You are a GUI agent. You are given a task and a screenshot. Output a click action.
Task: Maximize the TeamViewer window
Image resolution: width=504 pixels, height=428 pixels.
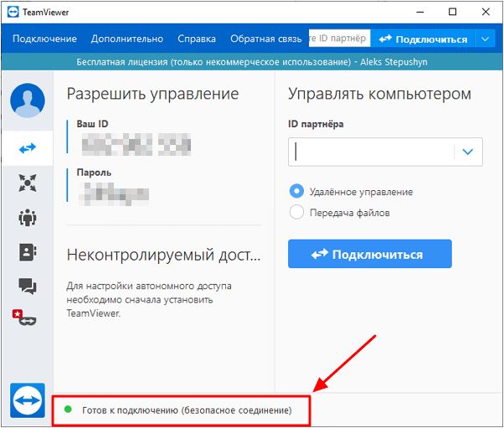coord(453,13)
